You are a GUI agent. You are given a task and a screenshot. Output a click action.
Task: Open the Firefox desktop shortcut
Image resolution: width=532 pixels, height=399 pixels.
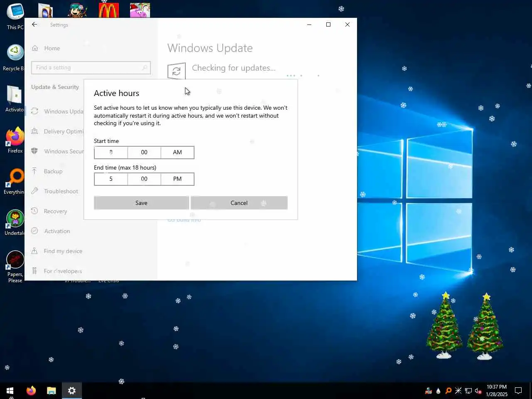pos(15,140)
